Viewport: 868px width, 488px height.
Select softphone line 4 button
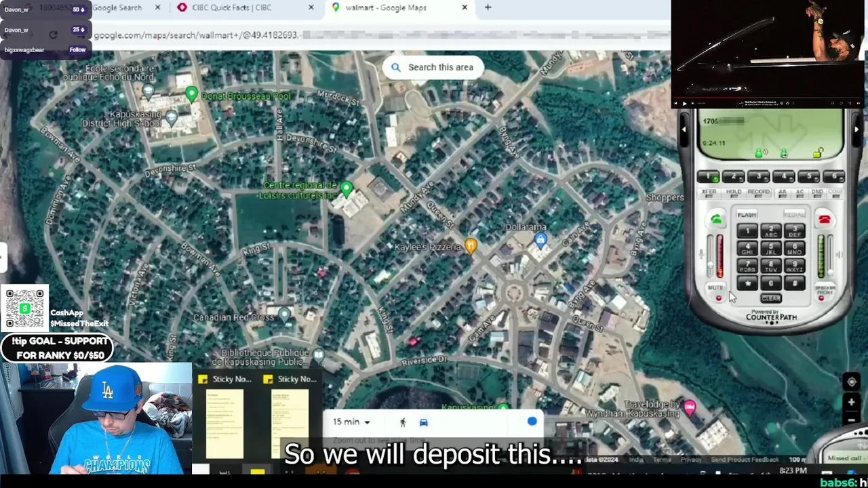(x=784, y=176)
